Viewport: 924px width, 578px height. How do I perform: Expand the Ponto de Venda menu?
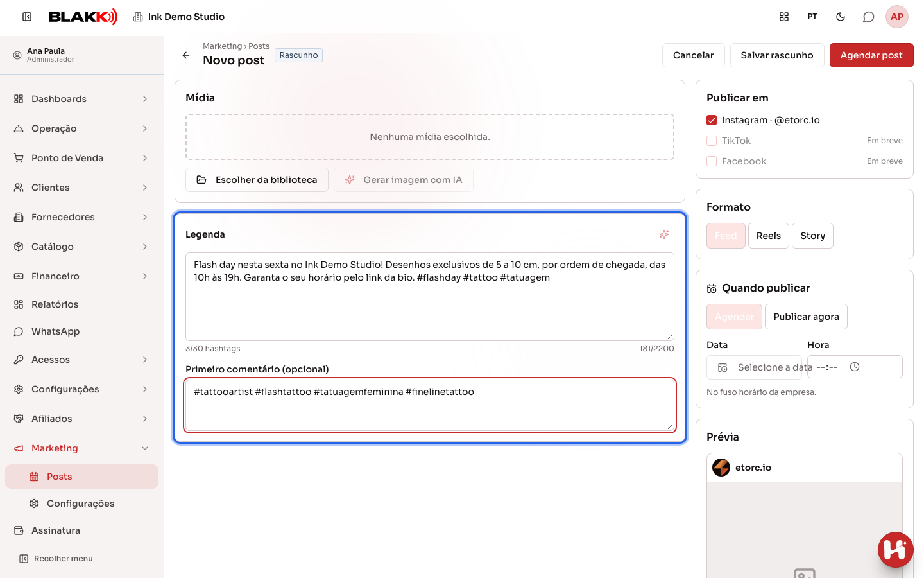click(x=82, y=158)
